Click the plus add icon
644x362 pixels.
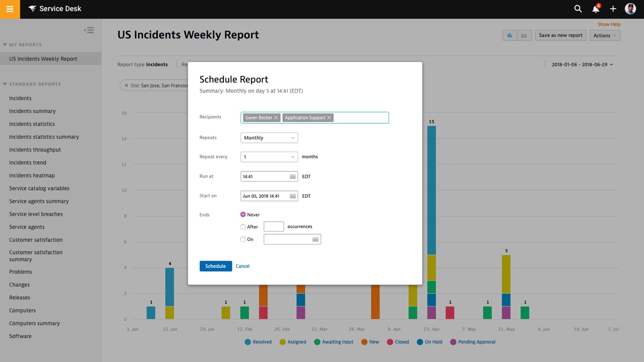coord(613,9)
